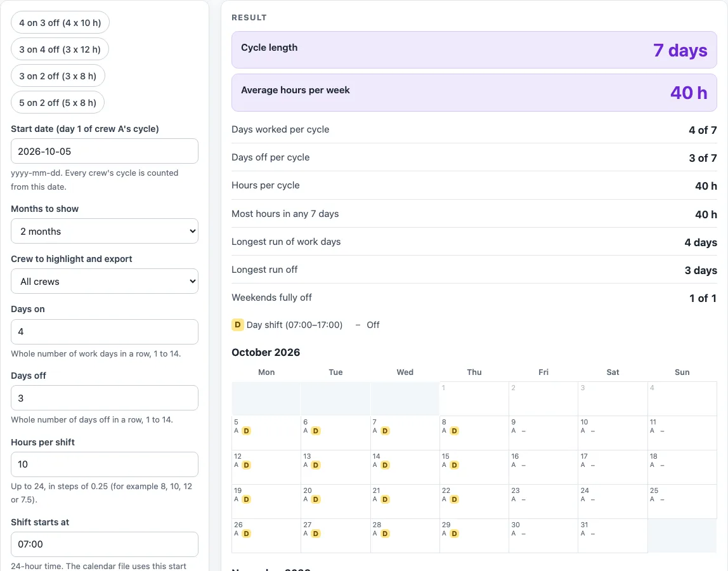Click the 'RESULT' section heading
This screenshot has width=728, height=571.
[x=249, y=18]
